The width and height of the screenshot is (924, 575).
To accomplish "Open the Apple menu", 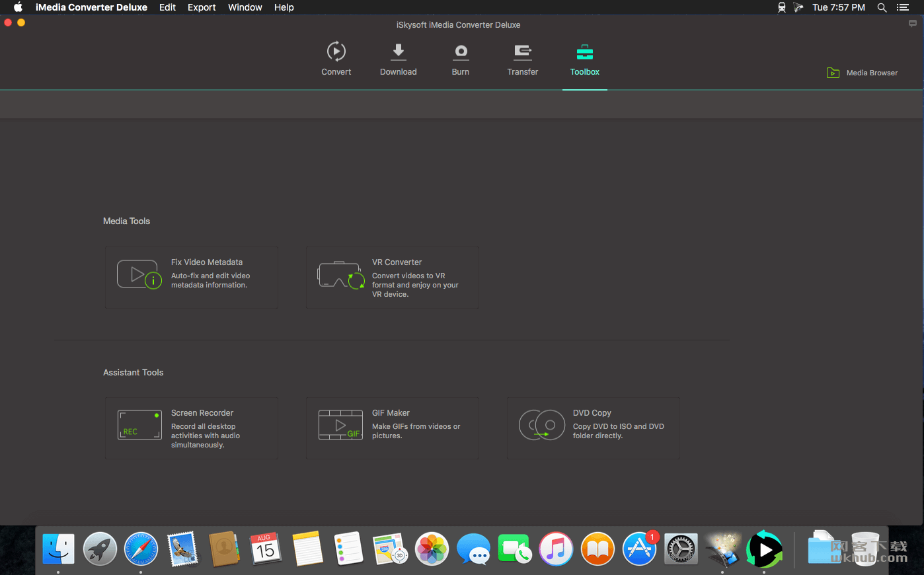I will coord(18,7).
